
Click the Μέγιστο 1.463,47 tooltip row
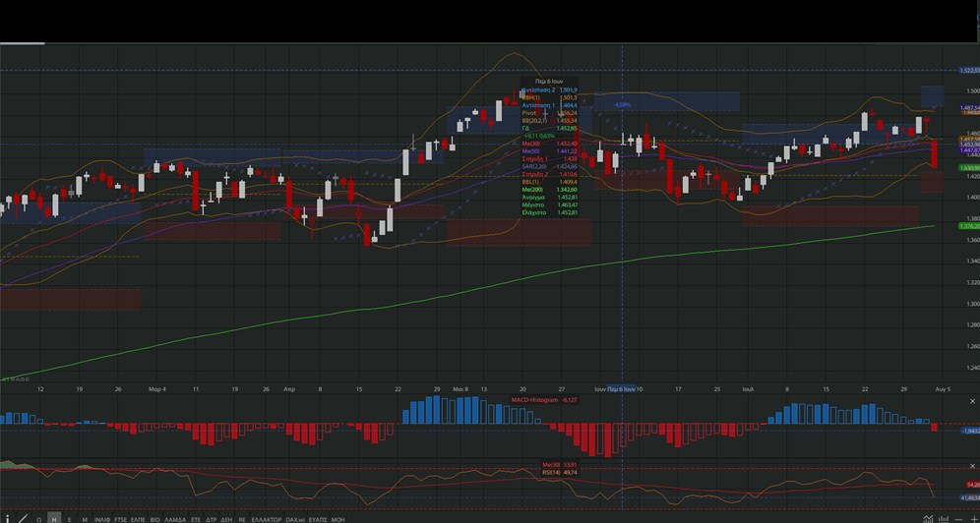(x=549, y=204)
